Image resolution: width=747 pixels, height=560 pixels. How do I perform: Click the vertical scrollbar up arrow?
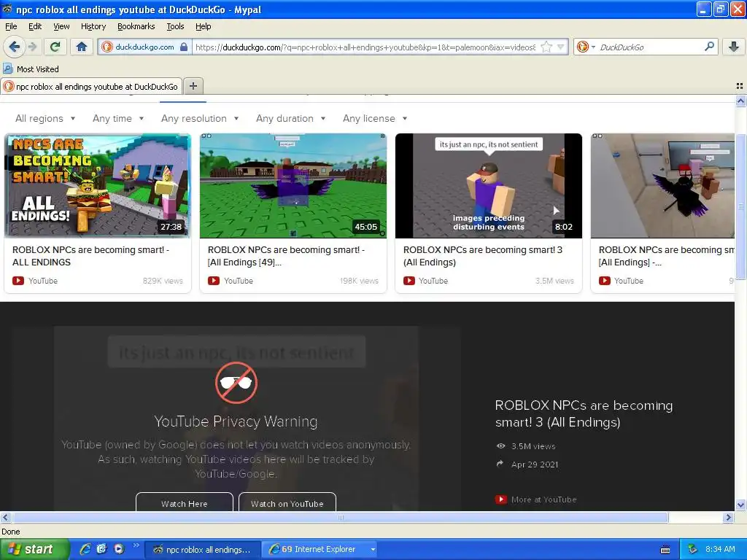pos(740,101)
